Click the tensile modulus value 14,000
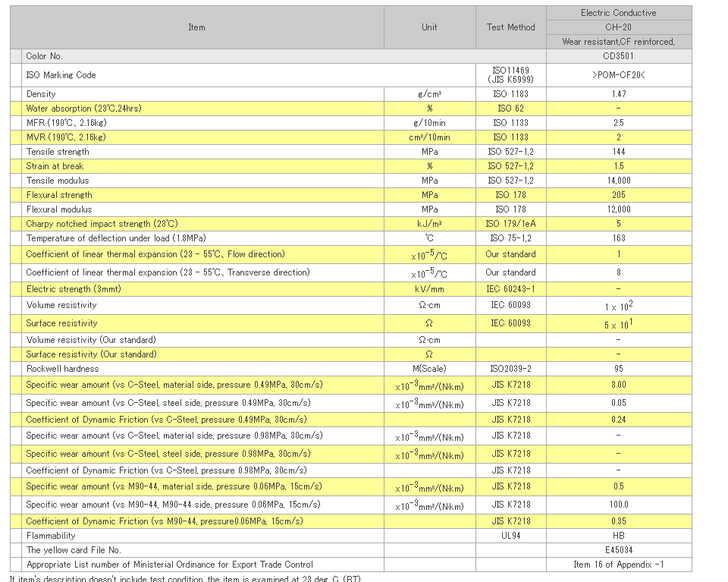The height and width of the screenshot is (582, 728). click(x=618, y=181)
